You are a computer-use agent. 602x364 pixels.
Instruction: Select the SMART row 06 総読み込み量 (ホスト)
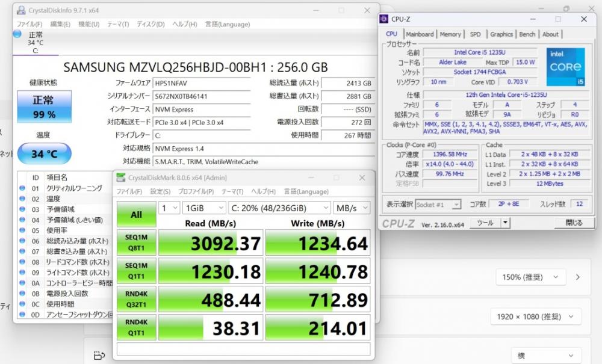click(66, 241)
